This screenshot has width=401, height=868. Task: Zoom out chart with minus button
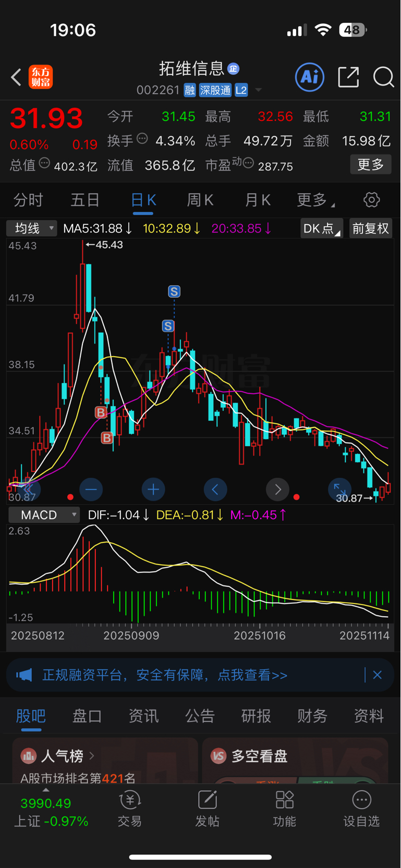(x=91, y=490)
